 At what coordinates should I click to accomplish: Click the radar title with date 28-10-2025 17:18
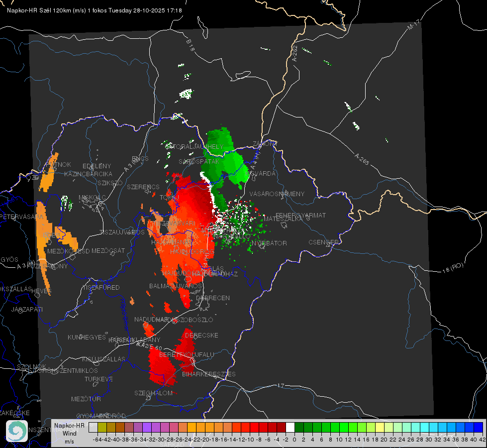[95, 10]
